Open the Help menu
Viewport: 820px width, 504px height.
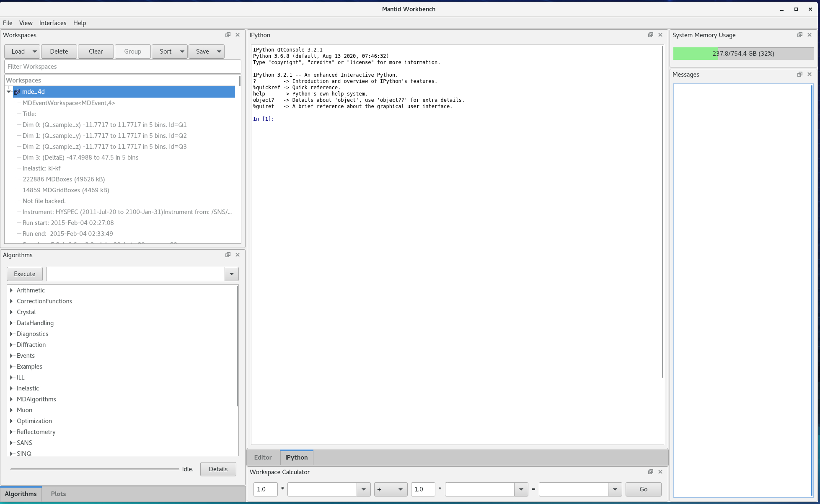[80, 23]
